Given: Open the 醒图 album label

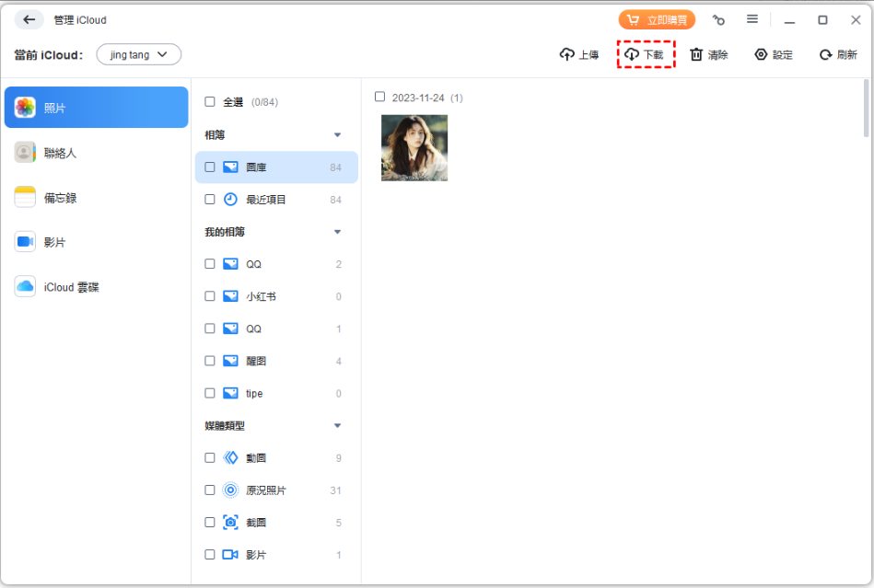Looking at the screenshot, I should coord(256,361).
